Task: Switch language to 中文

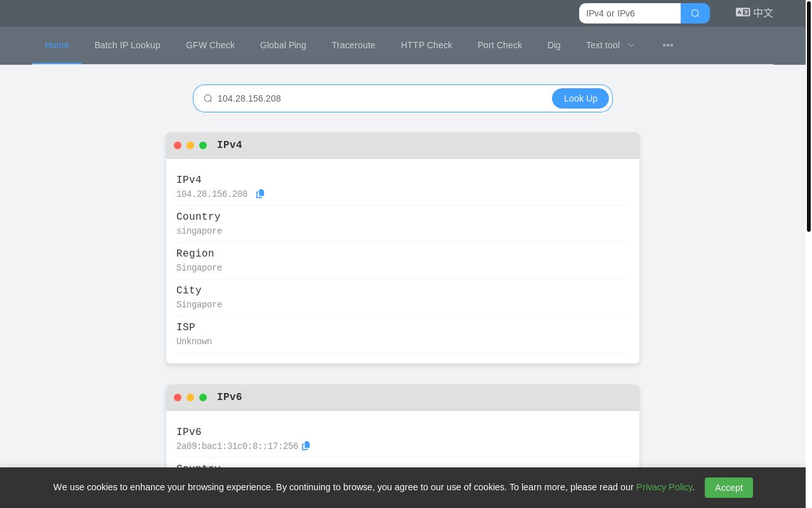Action: 763,13
